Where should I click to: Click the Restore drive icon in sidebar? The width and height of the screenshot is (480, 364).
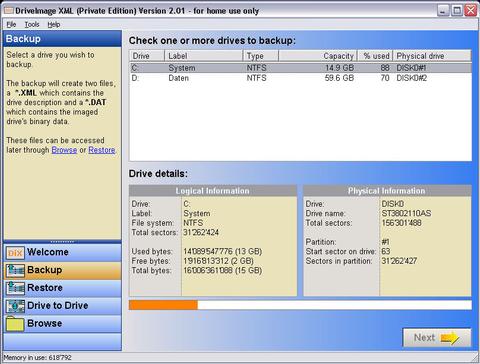tap(15, 288)
